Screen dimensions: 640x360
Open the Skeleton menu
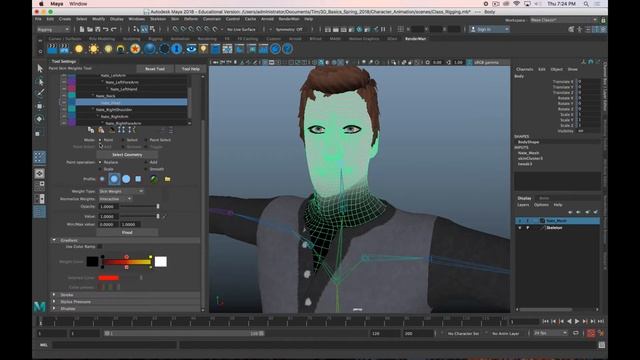click(158, 19)
